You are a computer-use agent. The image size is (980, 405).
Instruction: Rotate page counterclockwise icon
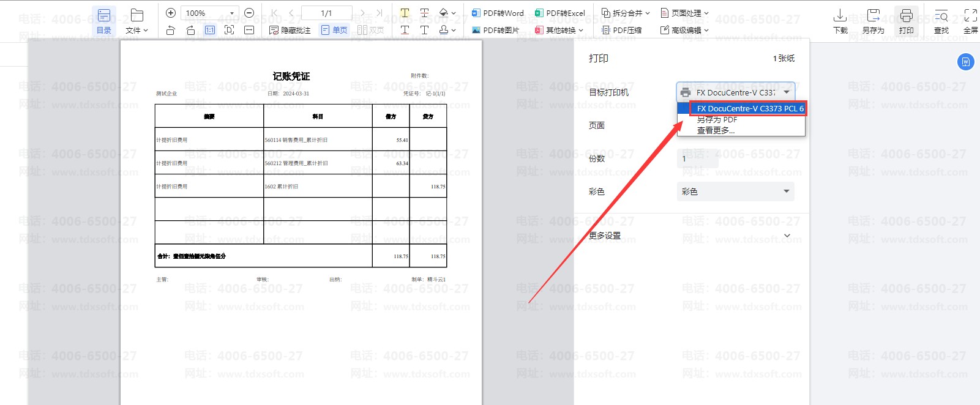171,30
